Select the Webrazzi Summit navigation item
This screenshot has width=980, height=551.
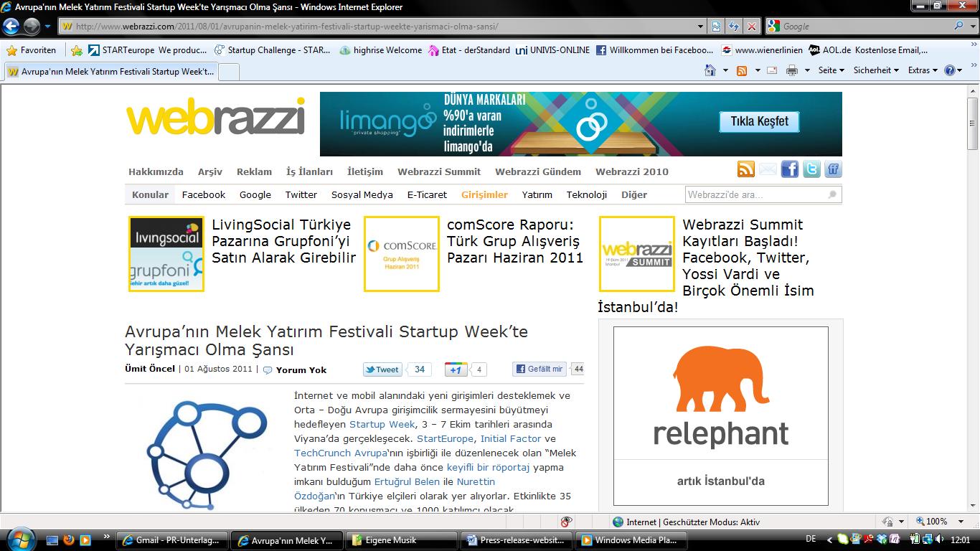[x=439, y=171]
